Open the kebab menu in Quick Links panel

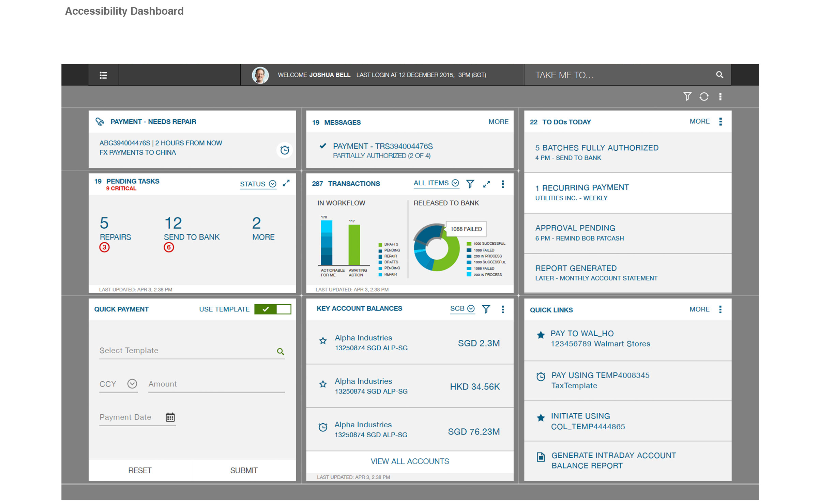721,309
